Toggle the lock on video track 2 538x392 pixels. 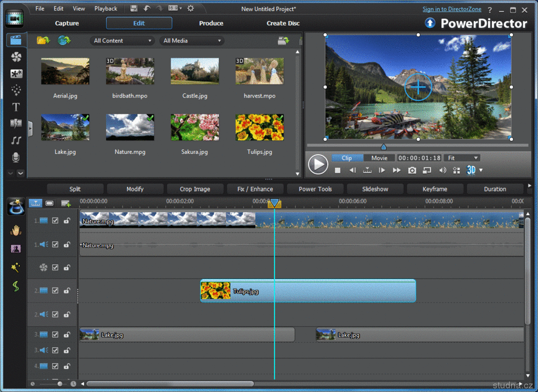tap(67, 291)
